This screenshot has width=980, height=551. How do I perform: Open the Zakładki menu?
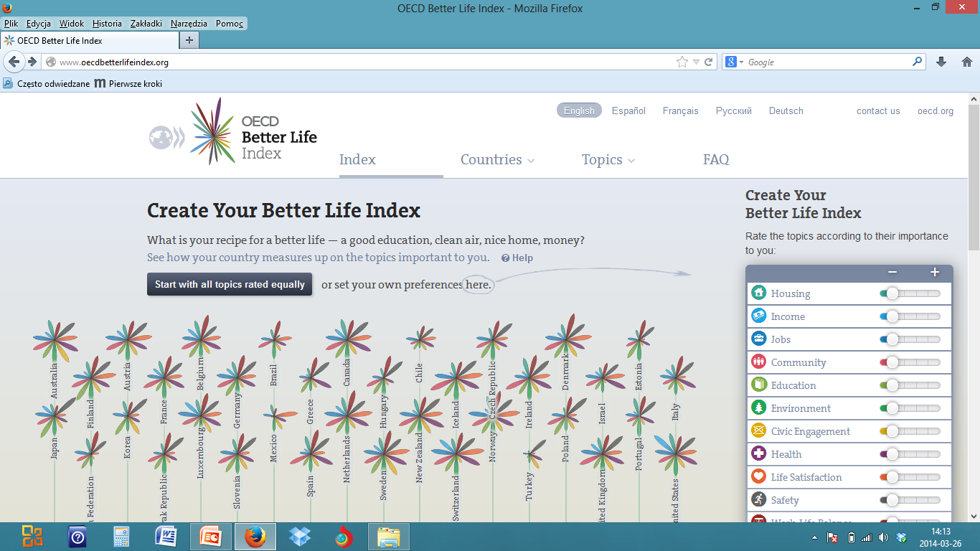point(146,23)
